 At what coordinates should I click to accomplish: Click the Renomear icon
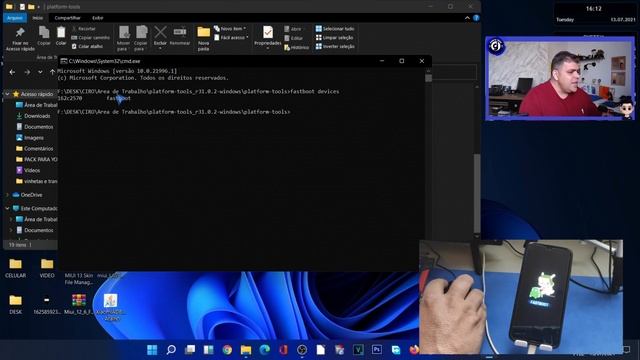pyautogui.click(x=180, y=36)
